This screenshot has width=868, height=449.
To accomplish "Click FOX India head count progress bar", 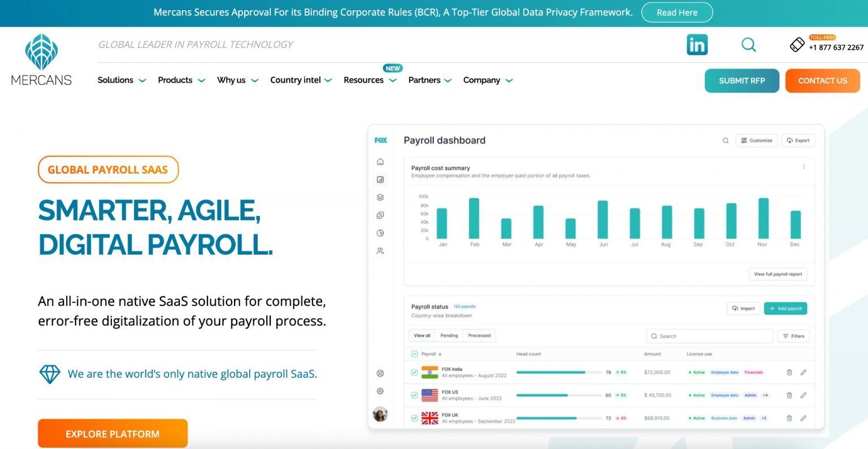I will point(559,372).
